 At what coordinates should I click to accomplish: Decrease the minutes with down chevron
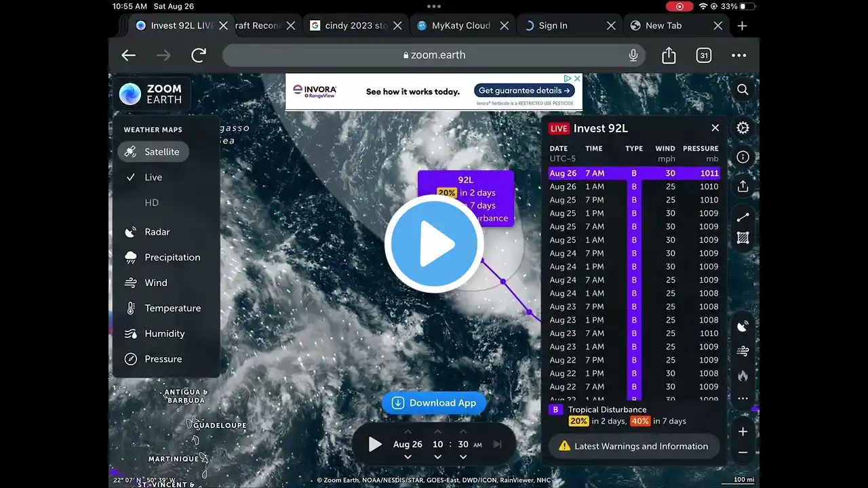(x=463, y=457)
